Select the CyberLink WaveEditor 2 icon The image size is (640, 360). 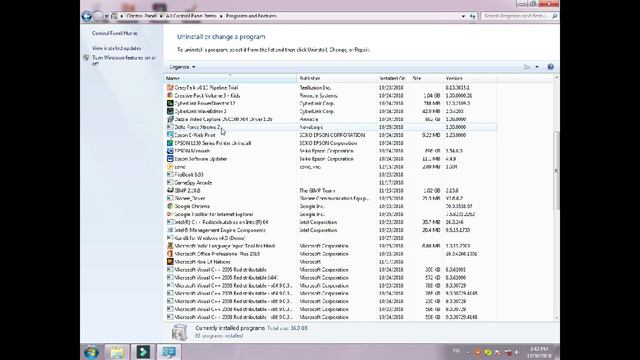[x=170, y=111]
